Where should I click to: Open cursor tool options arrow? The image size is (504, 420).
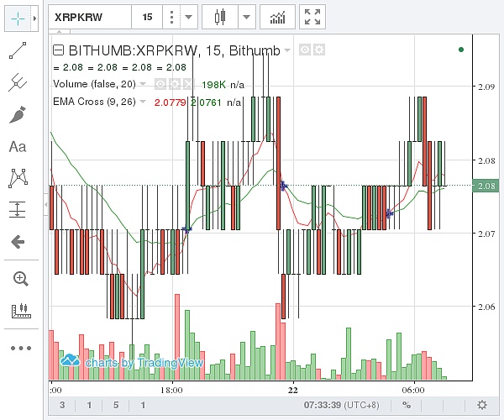tap(34, 18)
